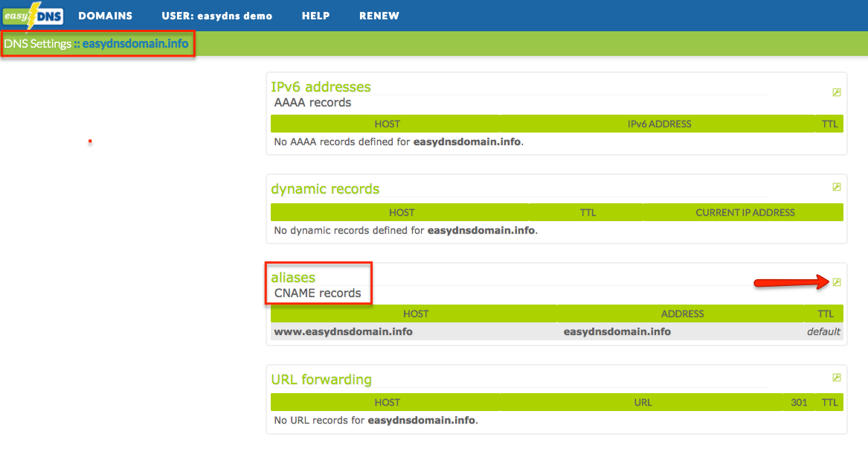The height and width of the screenshot is (449, 868).
Task: Edit IPv6 addresses AAAA records
Action: 837,92
